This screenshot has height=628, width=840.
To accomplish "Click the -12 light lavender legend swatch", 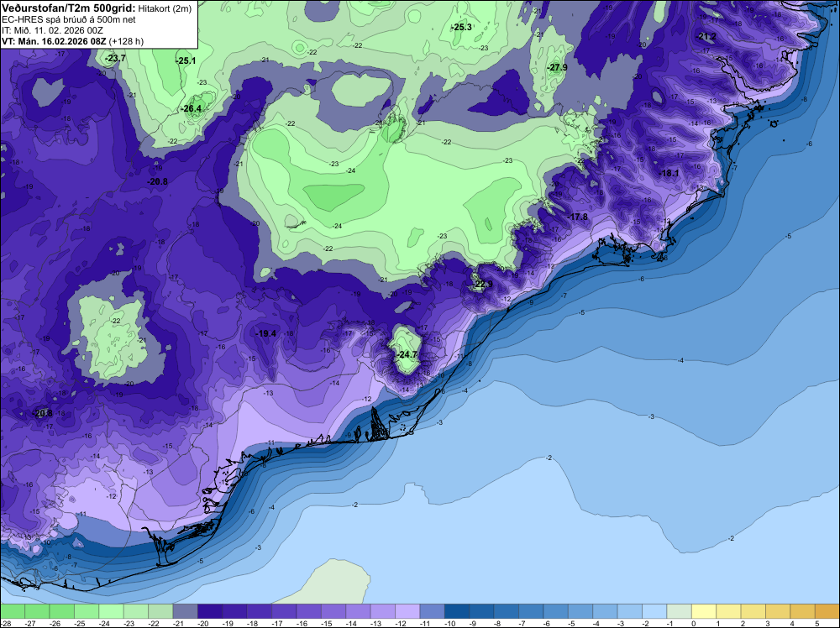I will point(407,611).
